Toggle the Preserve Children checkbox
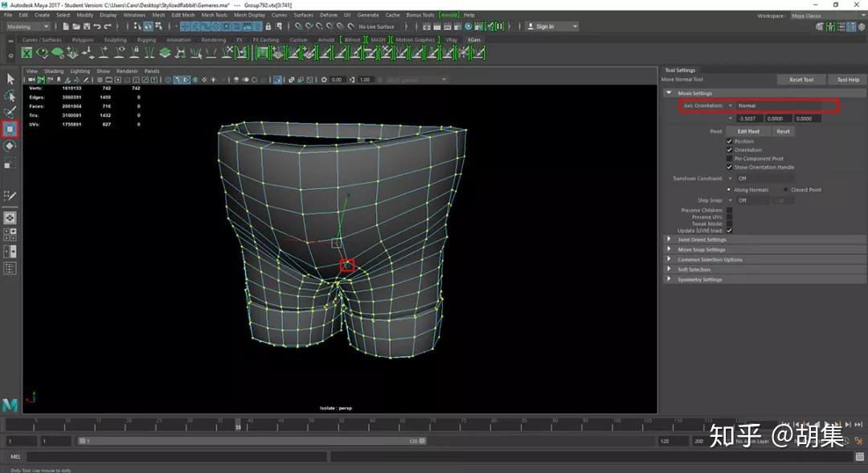This screenshot has width=868, height=473. coord(729,211)
